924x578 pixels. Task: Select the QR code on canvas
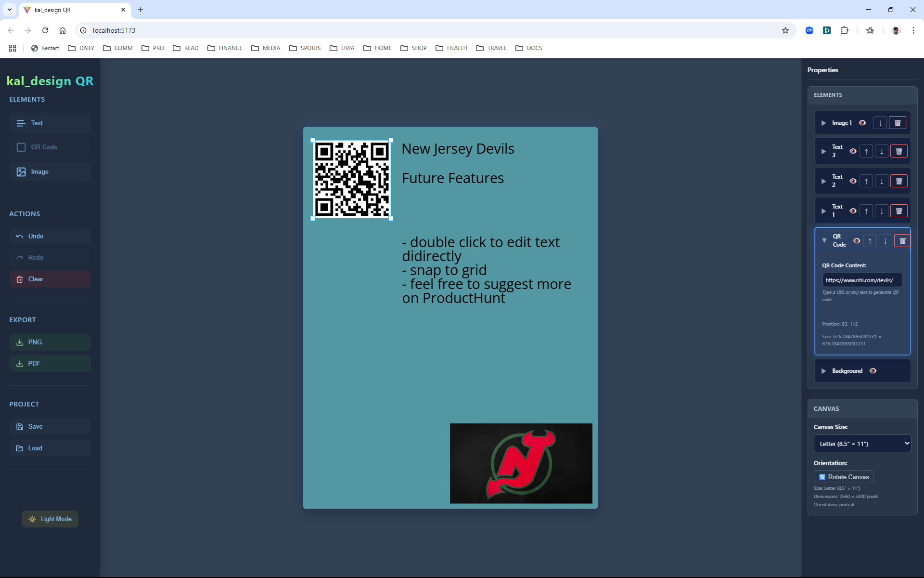352,179
